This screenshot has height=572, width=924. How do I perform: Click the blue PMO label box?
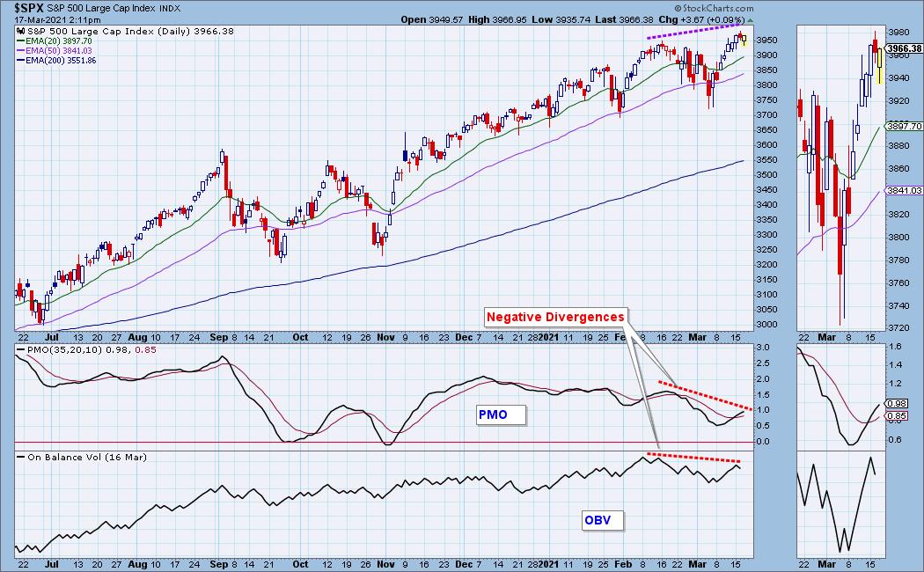pos(501,414)
